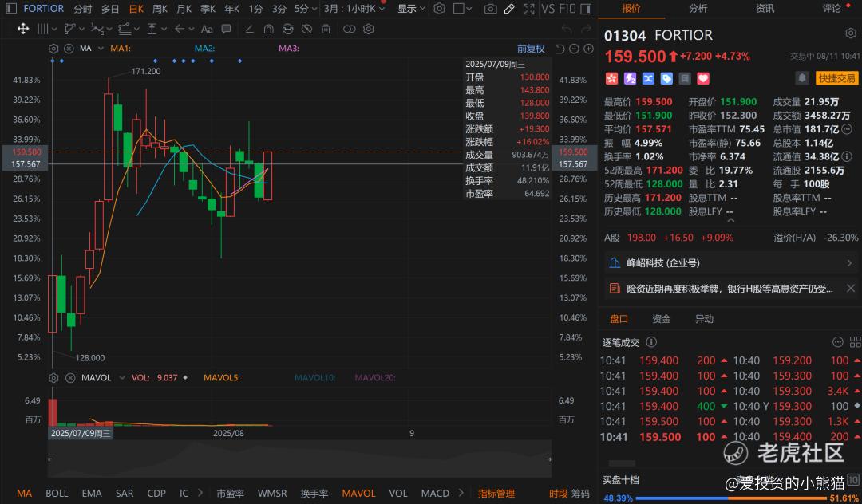The height and width of the screenshot is (504, 862).
Task: Click 总市值 more info icon
Action: tap(847, 129)
